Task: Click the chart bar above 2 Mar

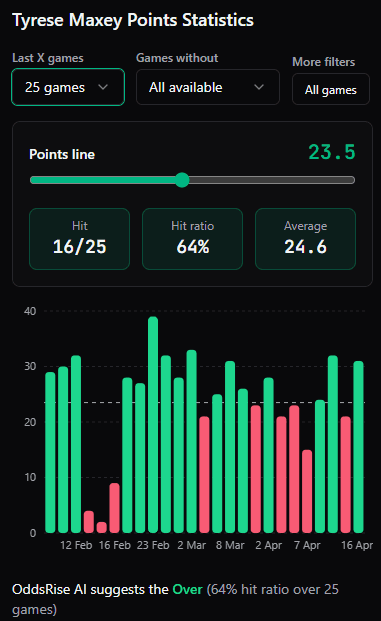Action: (191, 441)
